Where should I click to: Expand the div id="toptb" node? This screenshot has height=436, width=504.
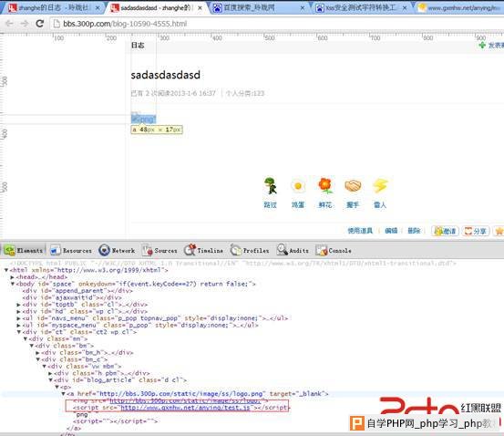coord(18,305)
